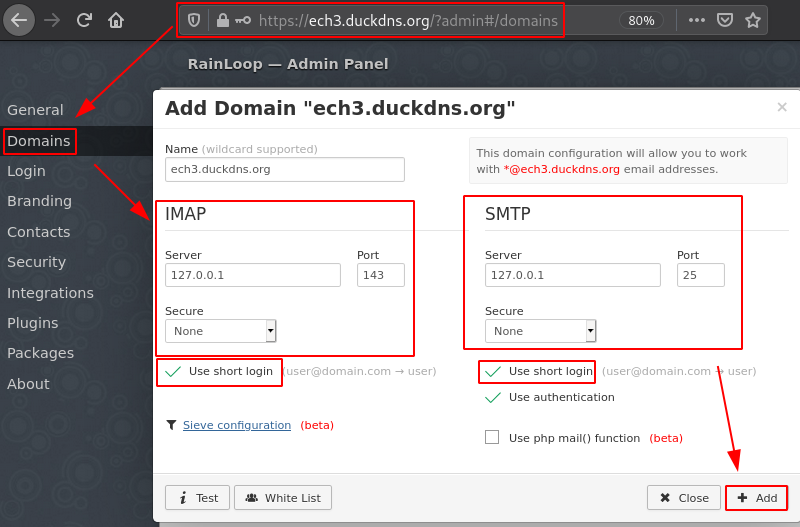The width and height of the screenshot is (800, 527).
Task: Open the General admin section
Action: [35, 110]
